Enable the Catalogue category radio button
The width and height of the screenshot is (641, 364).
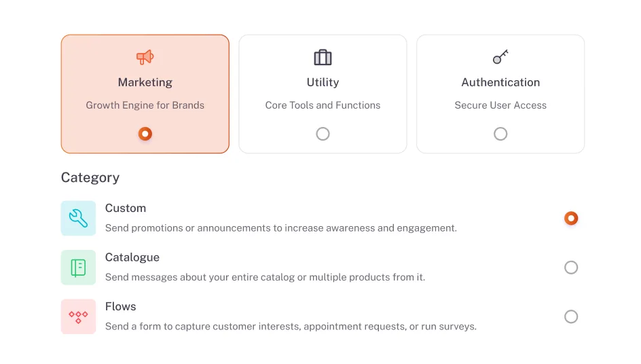point(571,268)
